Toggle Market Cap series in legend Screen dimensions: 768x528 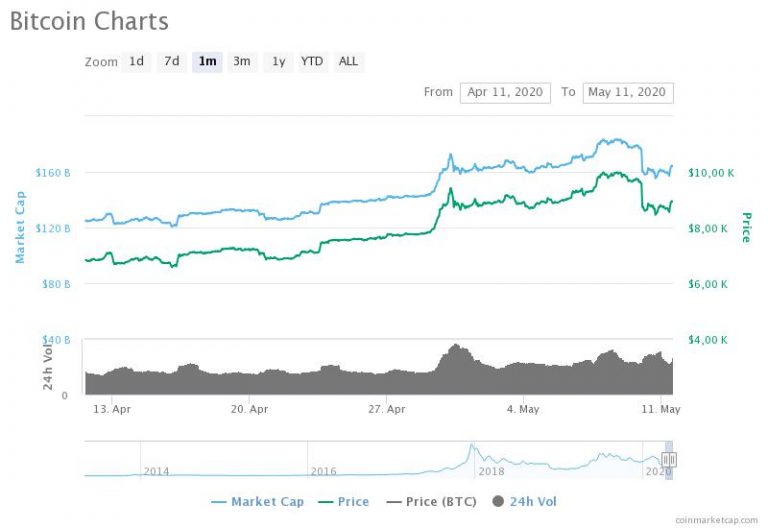[x=258, y=502]
